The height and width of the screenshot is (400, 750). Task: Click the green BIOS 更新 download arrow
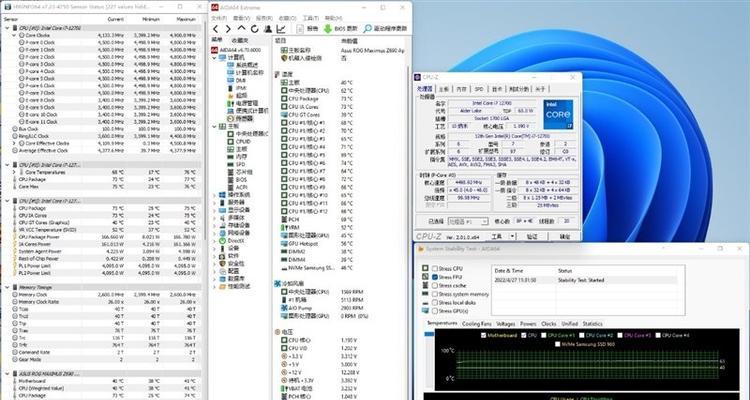click(328, 29)
